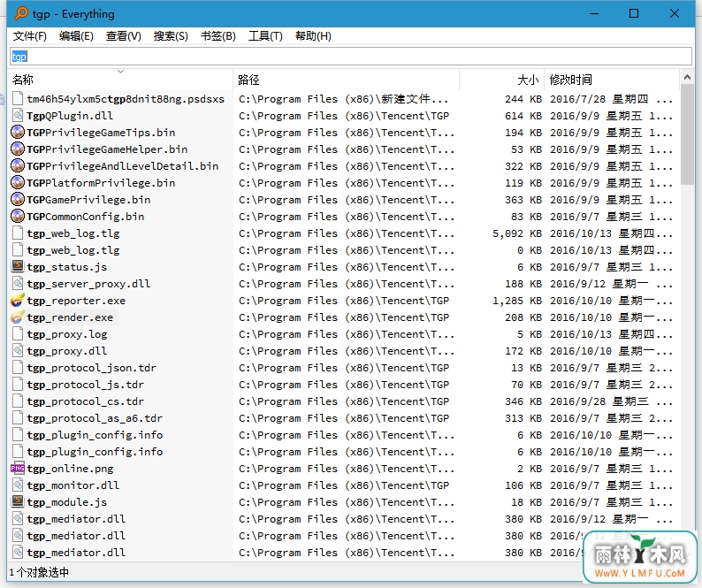702x588 pixels.
Task: Sort results by 名称 column header
Action: tap(120, 80)
